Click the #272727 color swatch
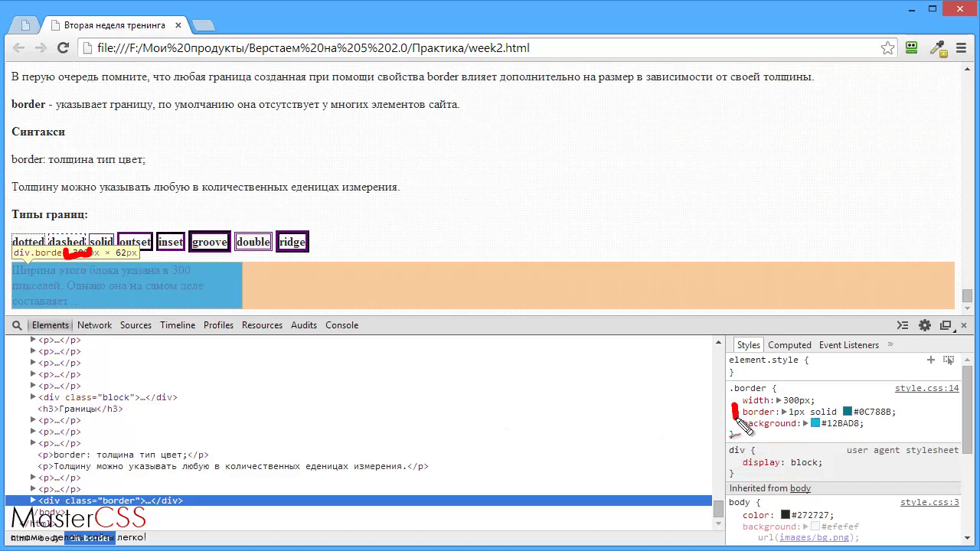The height and width of the screenshot is (551, 980). [785, 515]
